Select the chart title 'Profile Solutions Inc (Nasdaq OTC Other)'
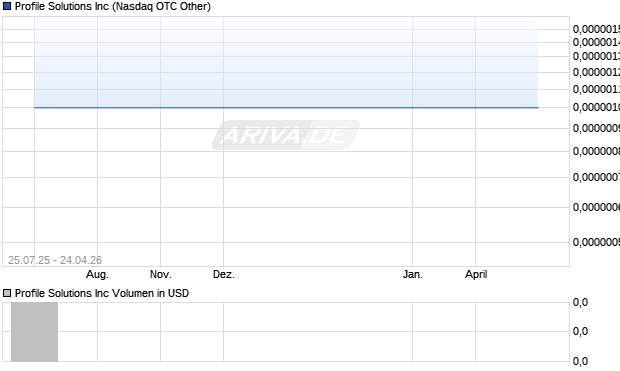The width and height of the screenshot is (620, 371). point(113,7)
